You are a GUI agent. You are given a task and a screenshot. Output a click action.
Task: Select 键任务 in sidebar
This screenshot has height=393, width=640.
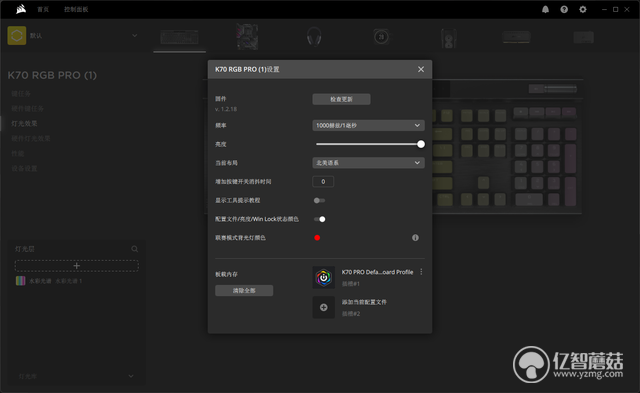point(21,93)
